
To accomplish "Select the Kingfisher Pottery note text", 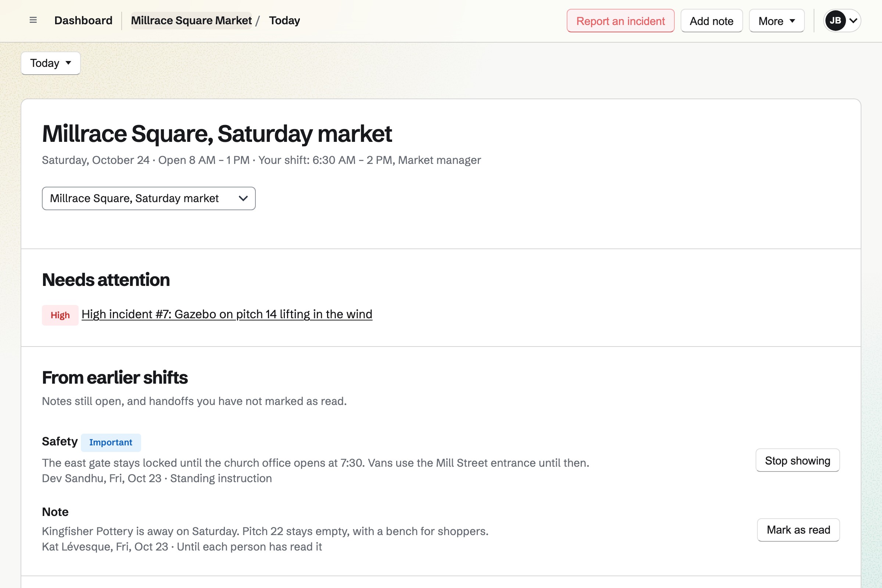I will pyautogui.click(x=265, y=531).
